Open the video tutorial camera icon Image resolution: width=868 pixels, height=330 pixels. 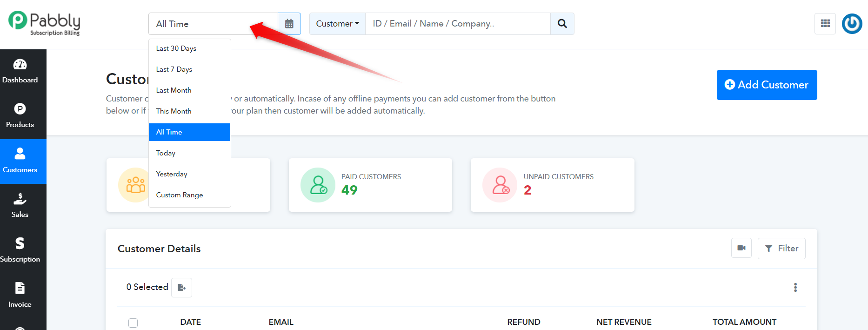point(741,248)
